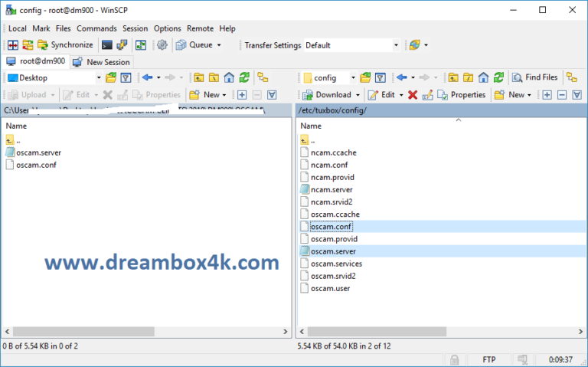Click the remote Select Files plus icon
Image resolution: width=588 pixels, height=367 pixels.
(x=547, y=95)
